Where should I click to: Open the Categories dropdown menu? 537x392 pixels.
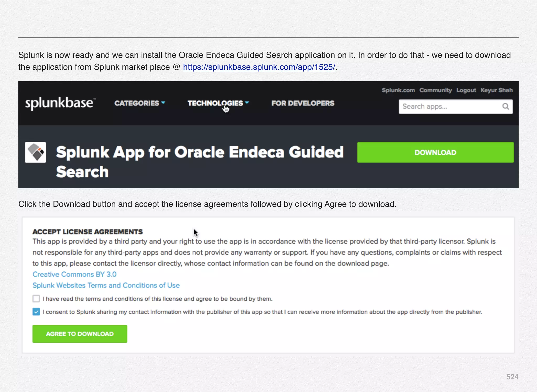pyautogui.click(x=140, y=103)
